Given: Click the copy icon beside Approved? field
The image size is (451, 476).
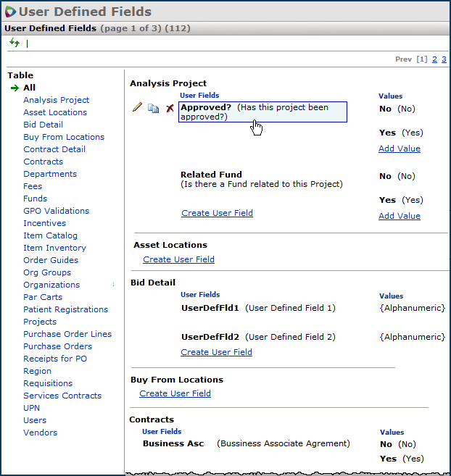Looking at the screenshot, I should pos(153,108).
